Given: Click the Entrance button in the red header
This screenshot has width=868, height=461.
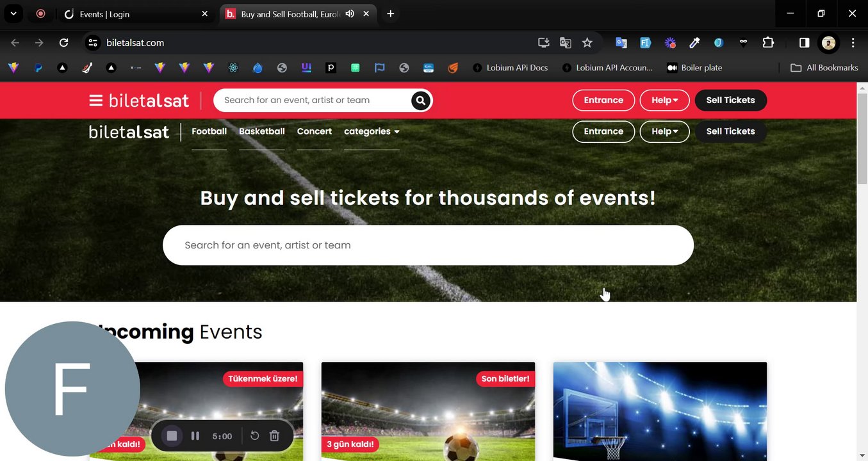Looking at the screenshot, I should (603, 100).
